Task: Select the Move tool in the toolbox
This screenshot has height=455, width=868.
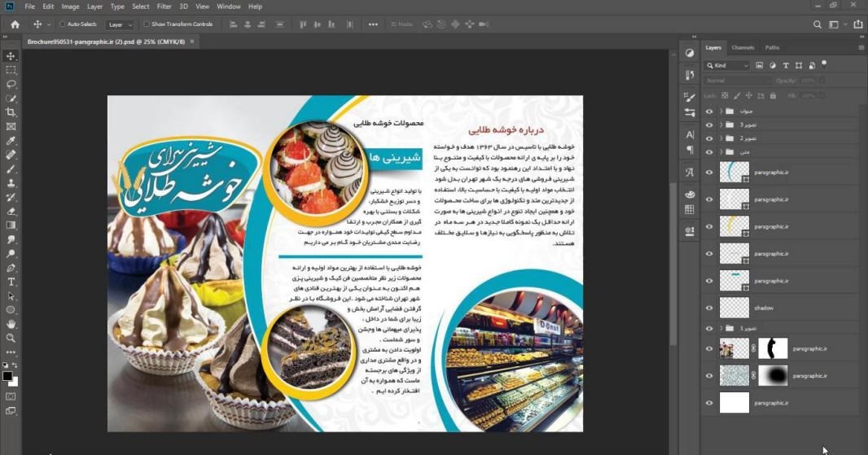Action: 11,56
